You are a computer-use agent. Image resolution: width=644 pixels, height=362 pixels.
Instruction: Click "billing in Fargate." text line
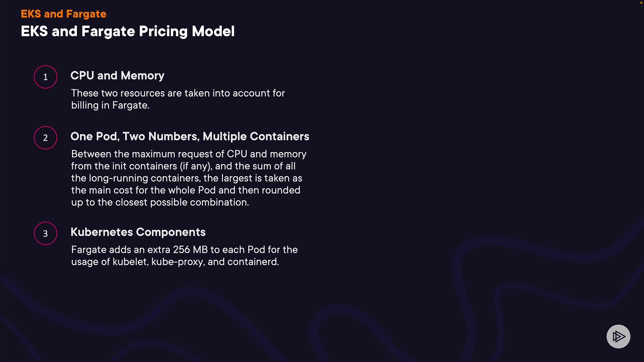coord(110,105)
